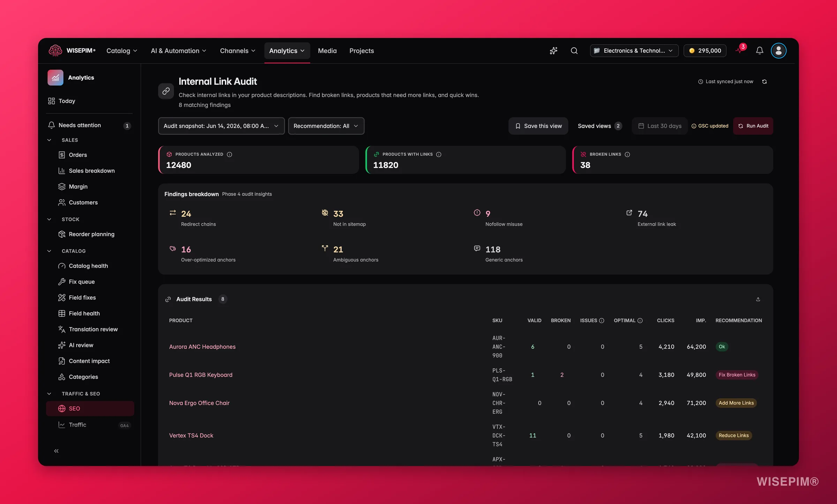Image resolution: width=837 pixels, height=504 pixels.
Task: Open the search icon in top bar
Action: [x=574, y=51]
